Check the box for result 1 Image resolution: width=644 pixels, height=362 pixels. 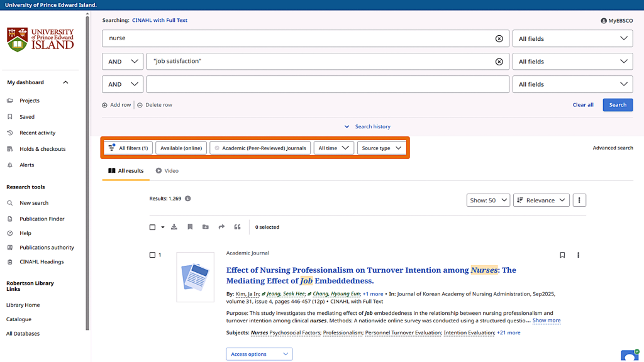tap(152, 255)
